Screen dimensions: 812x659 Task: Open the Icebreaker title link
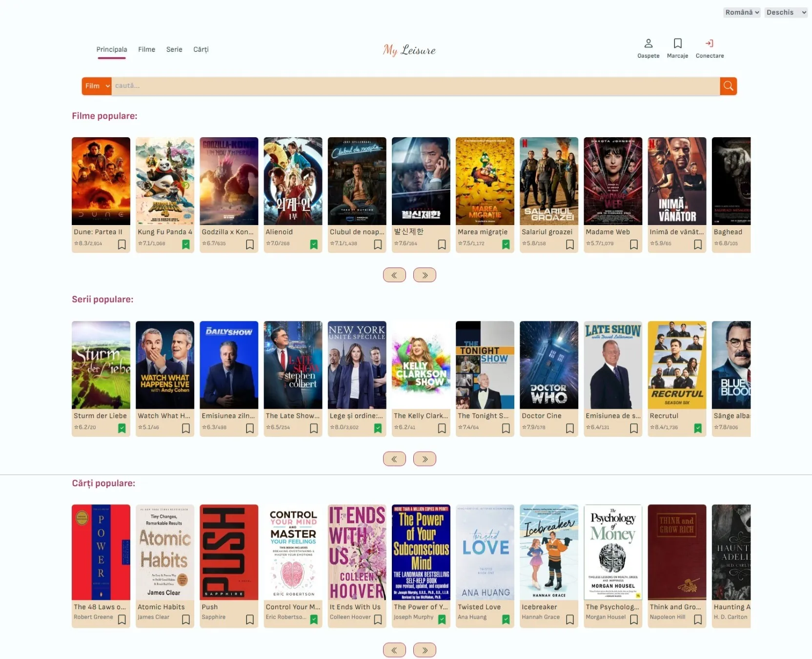point(539,607)
